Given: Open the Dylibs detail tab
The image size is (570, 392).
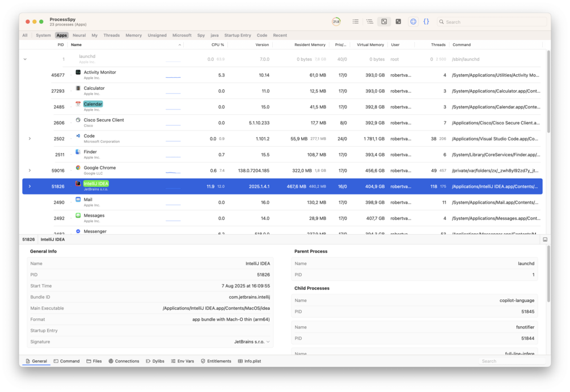Looking at the screenshot, I should pos(155,361).
